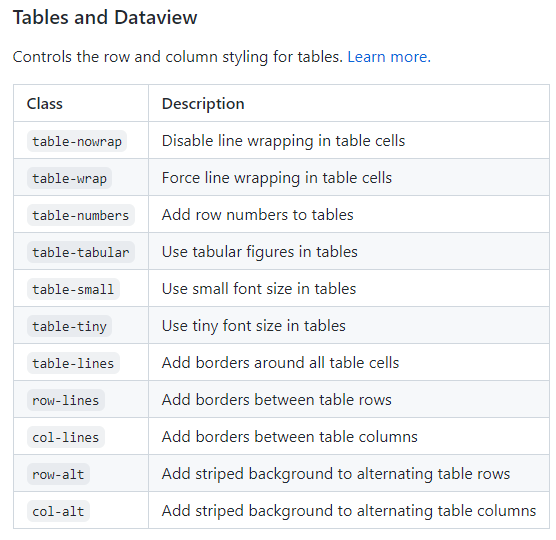Viewport: 556px width, 540px height.
Task: Click the table-nowrap class code
Action: click(77, 141)
